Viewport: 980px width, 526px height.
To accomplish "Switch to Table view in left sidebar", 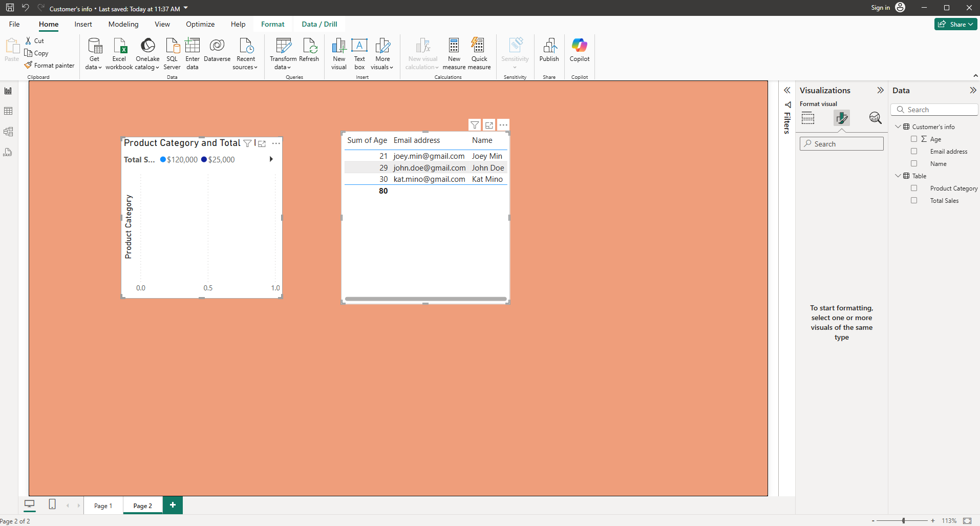I will (x=8, y=111).
